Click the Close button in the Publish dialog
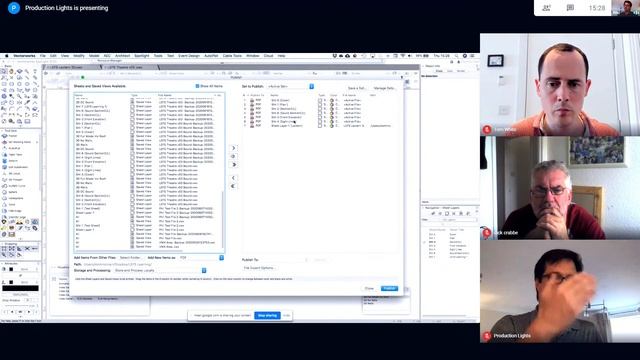640x360 pixels. point(369,288)
